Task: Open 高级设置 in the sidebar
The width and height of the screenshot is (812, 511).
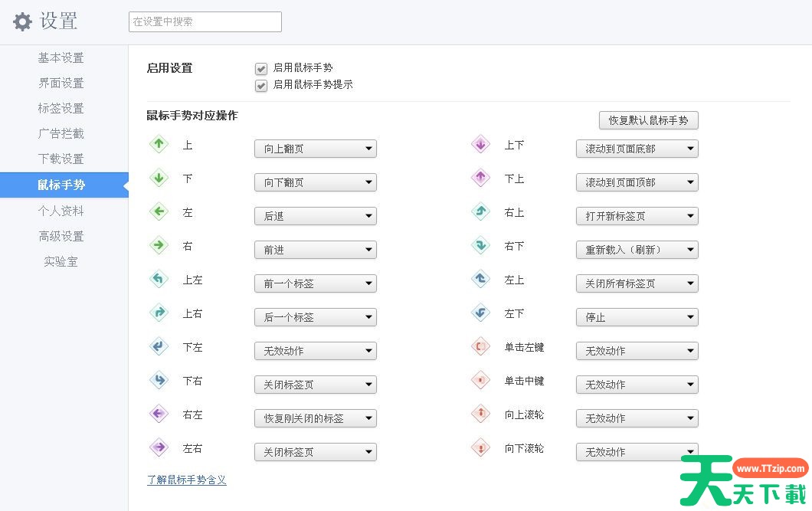Action: (61, 236)
